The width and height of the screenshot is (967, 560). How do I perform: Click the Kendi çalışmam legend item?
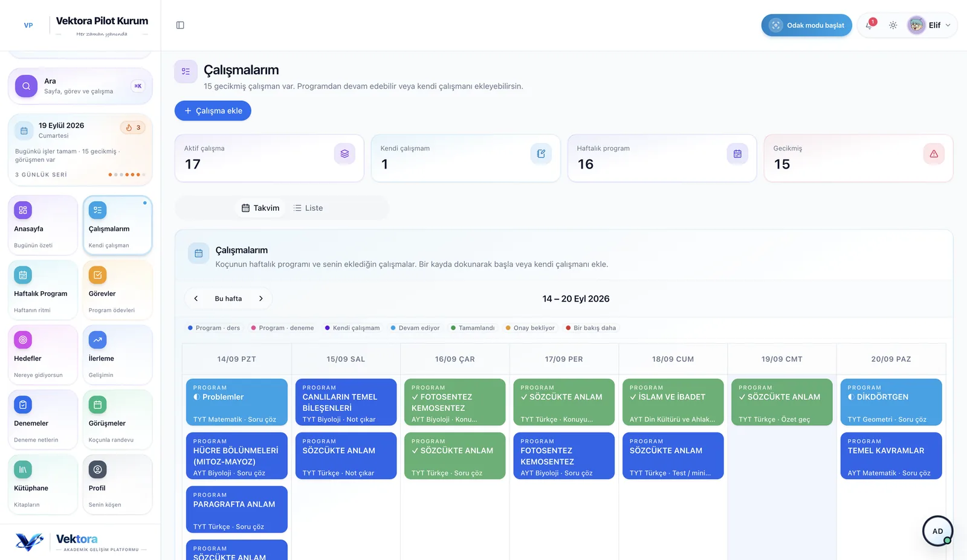tap(352, 328)
